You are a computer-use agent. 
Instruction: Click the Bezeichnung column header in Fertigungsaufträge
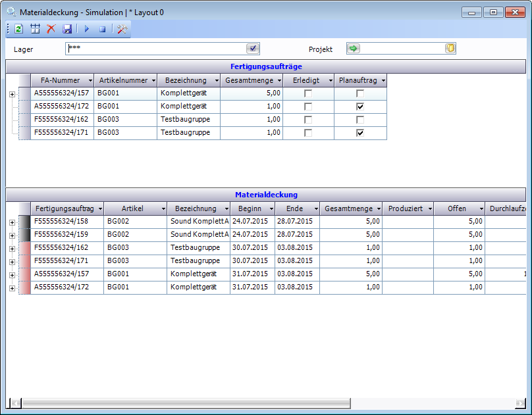186,80
